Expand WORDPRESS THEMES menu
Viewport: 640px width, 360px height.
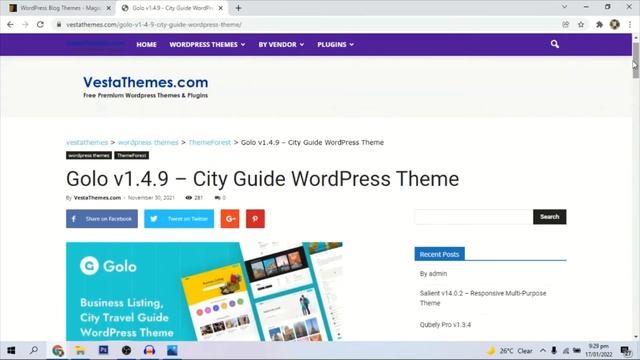click(x=207, y=44)
